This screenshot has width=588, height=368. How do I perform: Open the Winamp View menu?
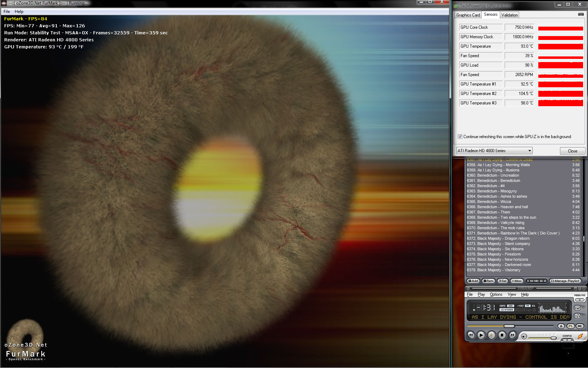(512, 294)
